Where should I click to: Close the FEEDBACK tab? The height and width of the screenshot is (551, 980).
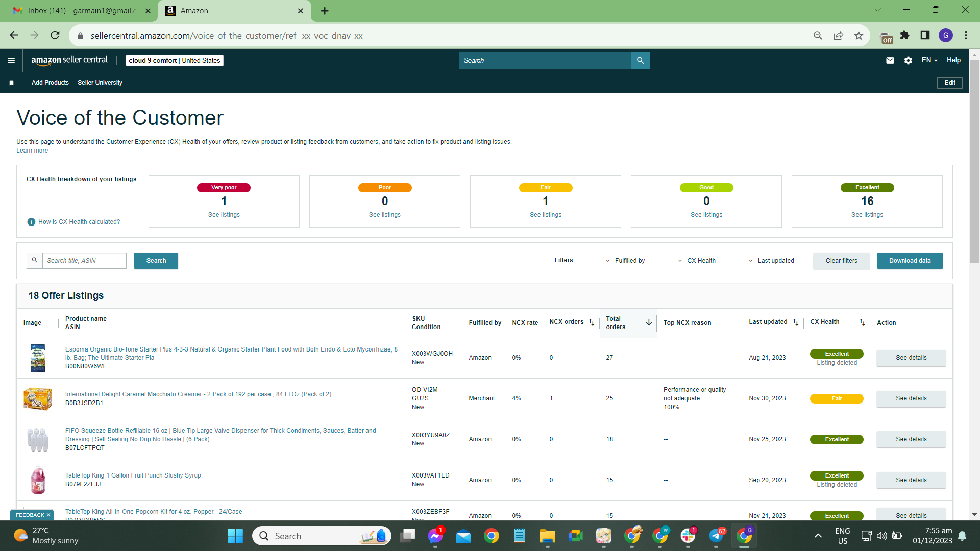[x=48, y=515]
